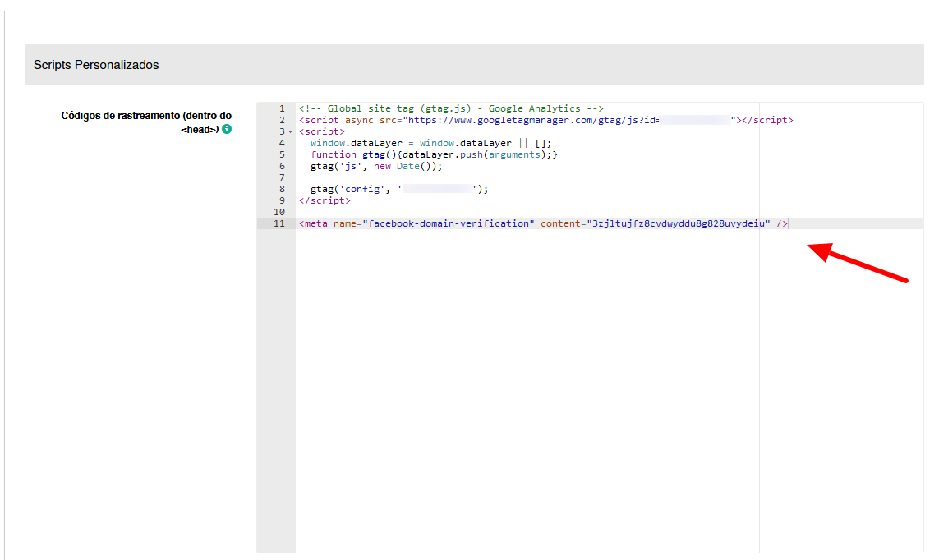Click the 'Códigos de rastreamento (dentro do <head>)' label
939x560 pixels.
[146, 122]
